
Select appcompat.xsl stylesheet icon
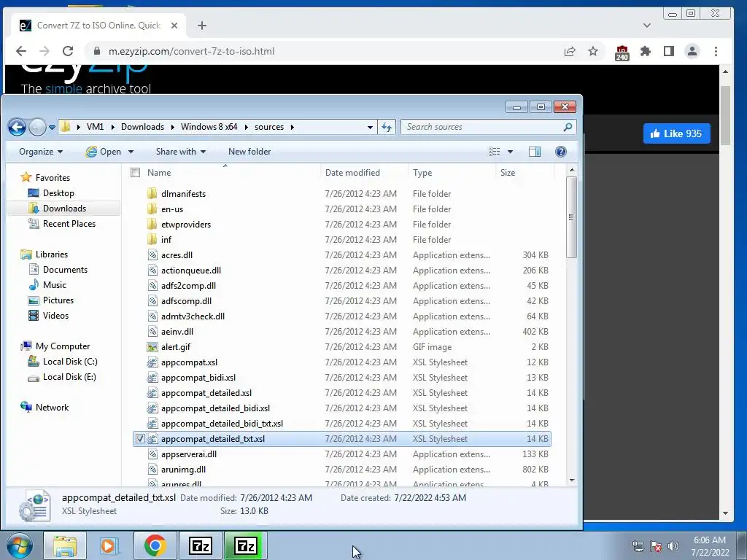tap(152, 362)
